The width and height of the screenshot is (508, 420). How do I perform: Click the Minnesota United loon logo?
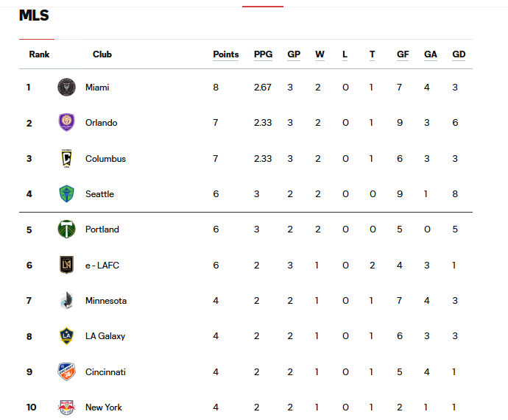67,301
